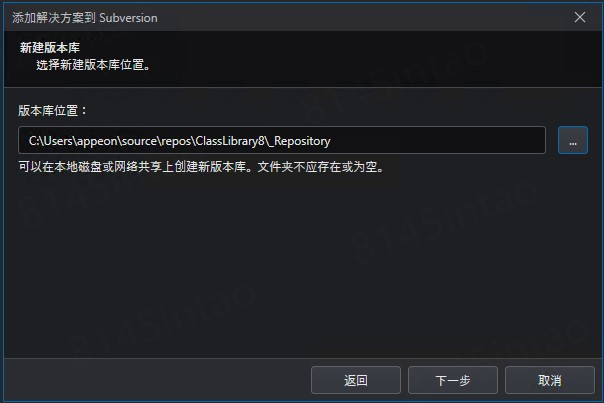Screen dimensions: 604x403
Task: Click the 新建版本库 heading
Action: 50,48
